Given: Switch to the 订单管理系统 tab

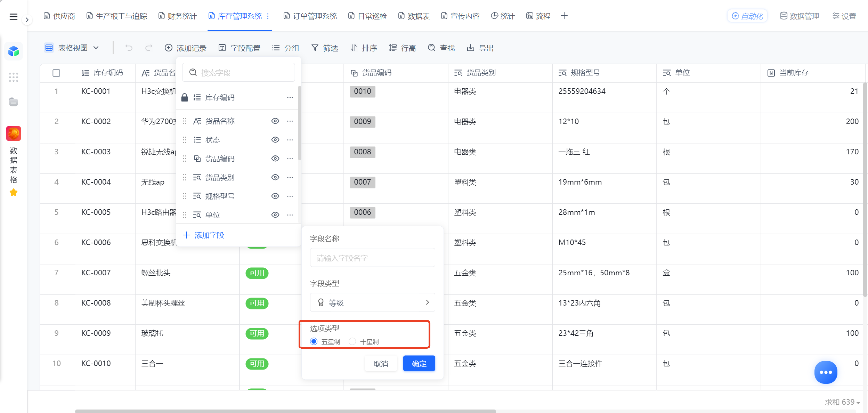Looking at the screenshot, I should 310,16.
